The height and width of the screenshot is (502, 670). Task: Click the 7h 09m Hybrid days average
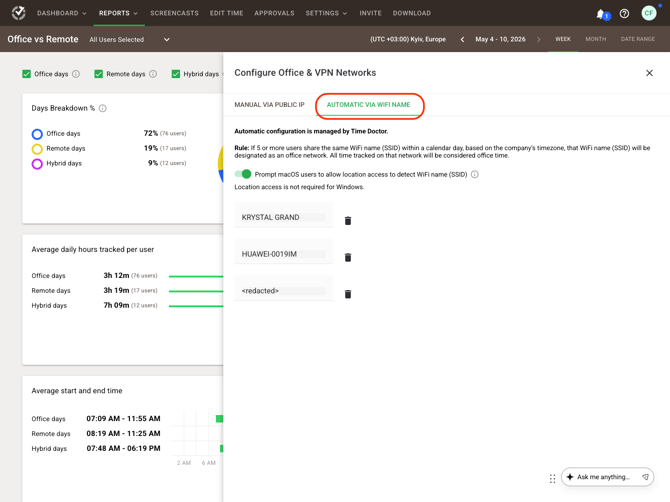tap(116, 305)
